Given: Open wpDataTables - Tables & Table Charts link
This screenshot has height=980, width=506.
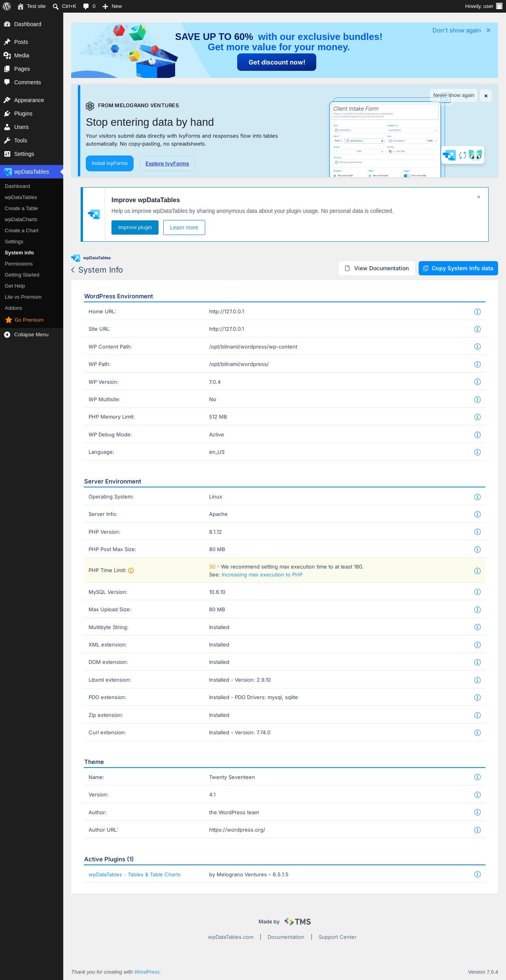Looking at the screenshot, I should pos(134,874).
